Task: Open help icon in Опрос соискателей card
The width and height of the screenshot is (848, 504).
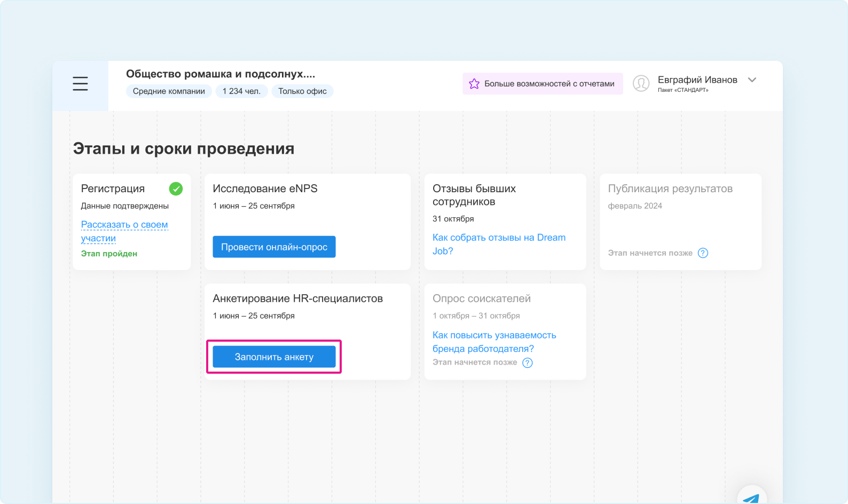Action: pos(527,363)
